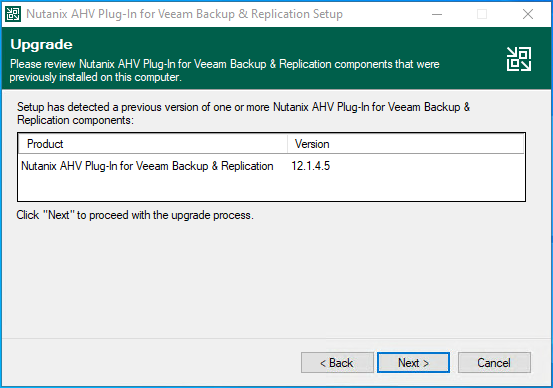Click the Version column header
The width and height of the screenshot is (553, 388).
point(312,144)
